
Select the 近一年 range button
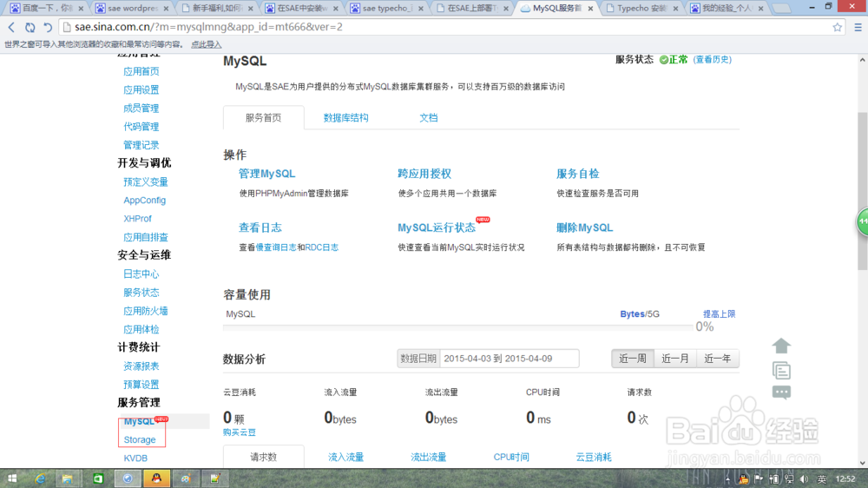pyautogui.click(x=718, y=359)
